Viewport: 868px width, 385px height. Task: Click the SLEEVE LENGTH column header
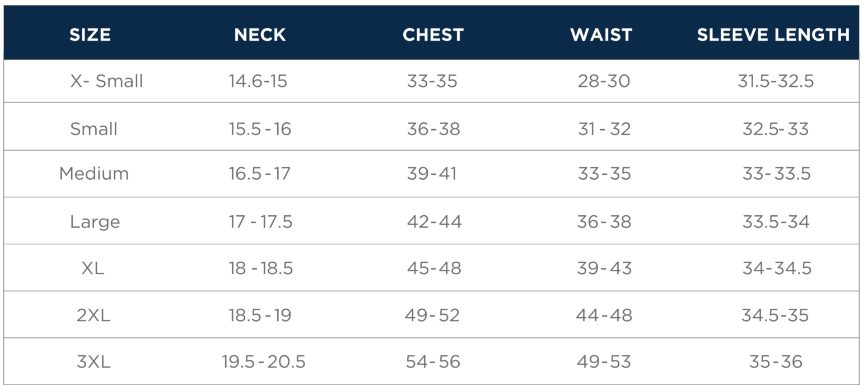pos(773,35)
